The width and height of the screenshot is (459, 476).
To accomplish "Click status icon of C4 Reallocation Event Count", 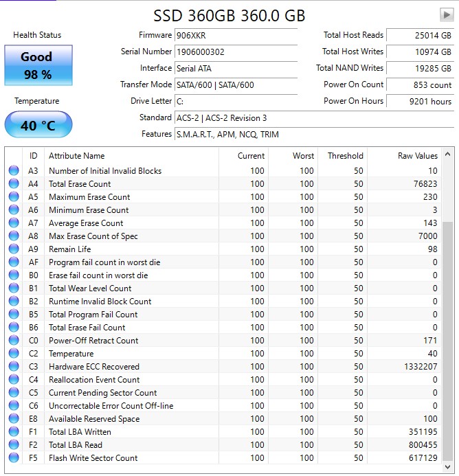I will pyautogui.click(x=14, y=379).
